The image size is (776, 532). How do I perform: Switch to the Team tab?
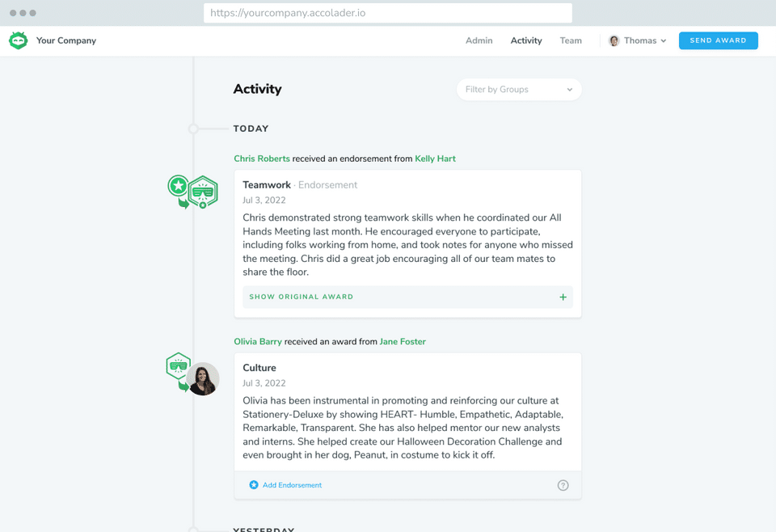coord(571,40)
